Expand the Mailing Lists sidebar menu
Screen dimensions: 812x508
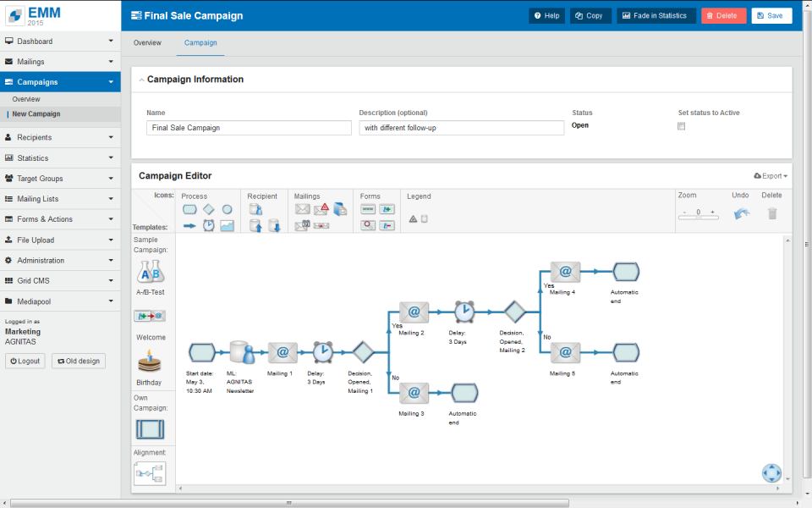pyautogui.click(x=60, y=199)
